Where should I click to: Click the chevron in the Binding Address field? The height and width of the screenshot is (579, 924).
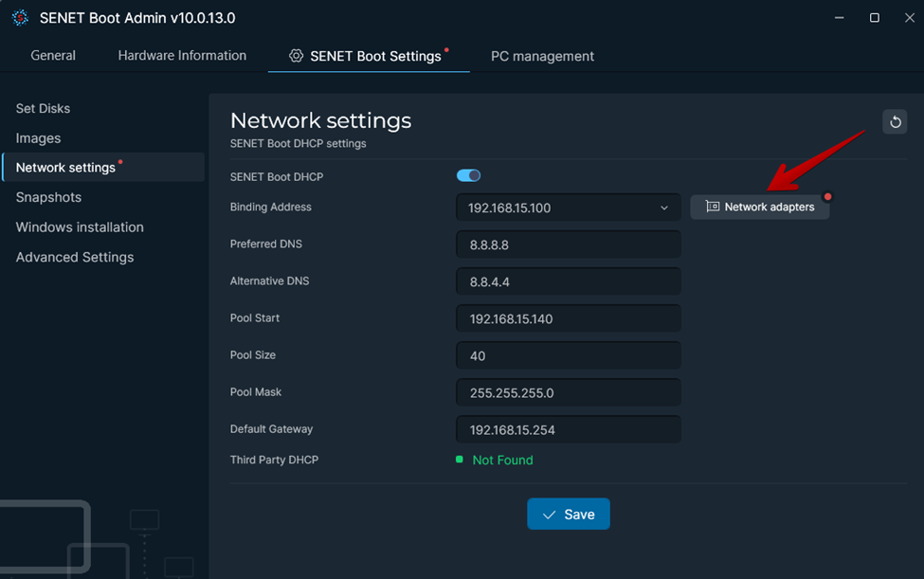point(664,207)
